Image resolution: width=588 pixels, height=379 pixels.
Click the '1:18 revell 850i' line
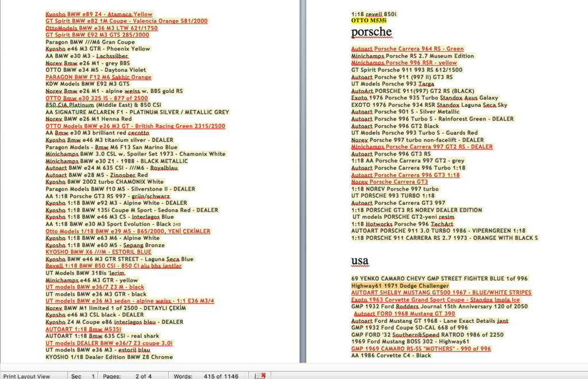point(373,14)
